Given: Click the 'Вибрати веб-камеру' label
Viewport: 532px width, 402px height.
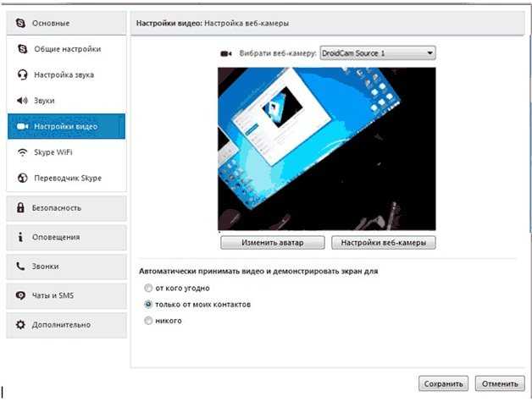Looking at the screenshot, I should [x=278, y=53].
